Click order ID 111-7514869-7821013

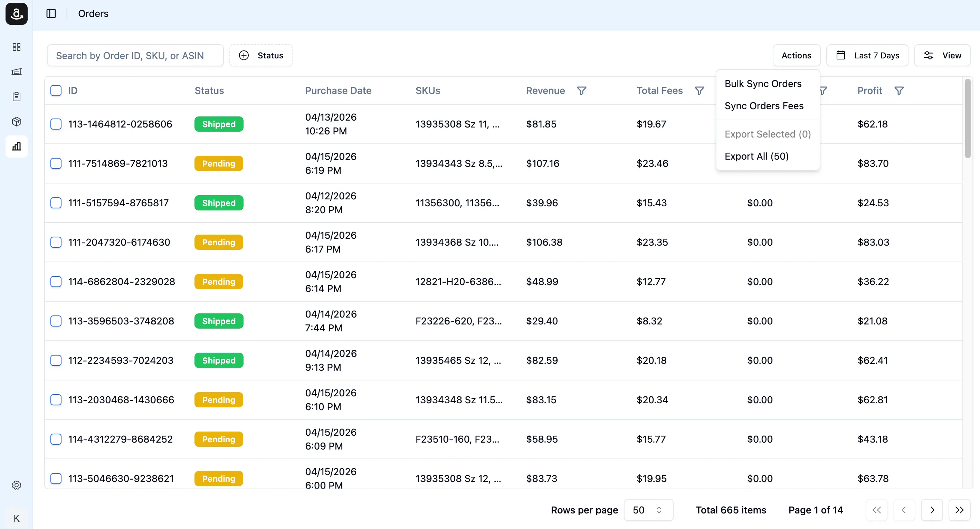click(x=117, y=163)
